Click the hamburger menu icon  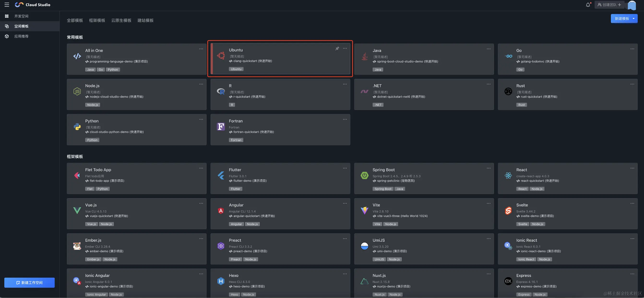tap(7, 5)
